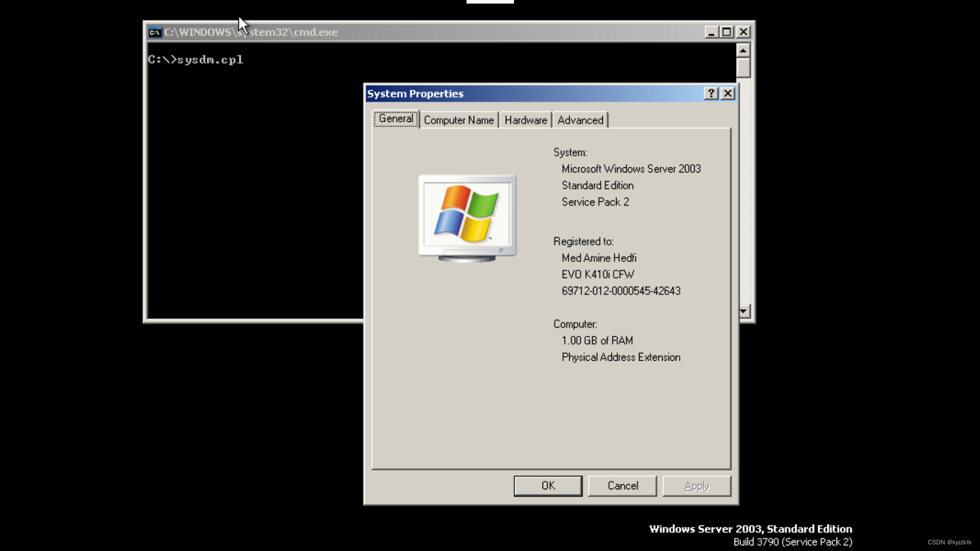
Task: Click the Cancel button to discard changes
Action: [623, 485]
